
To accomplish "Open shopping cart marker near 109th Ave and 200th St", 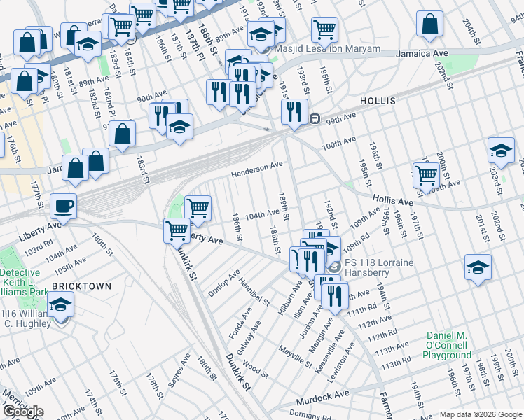I will (x=426, y=176).
